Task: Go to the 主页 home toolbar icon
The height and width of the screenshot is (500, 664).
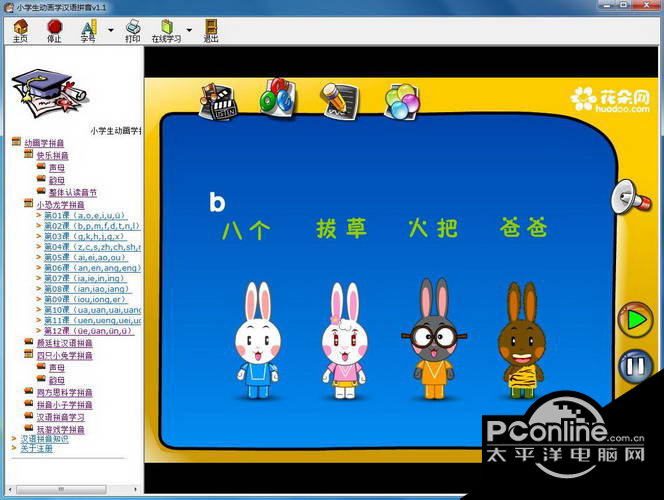Action: [x=20, y=30]
